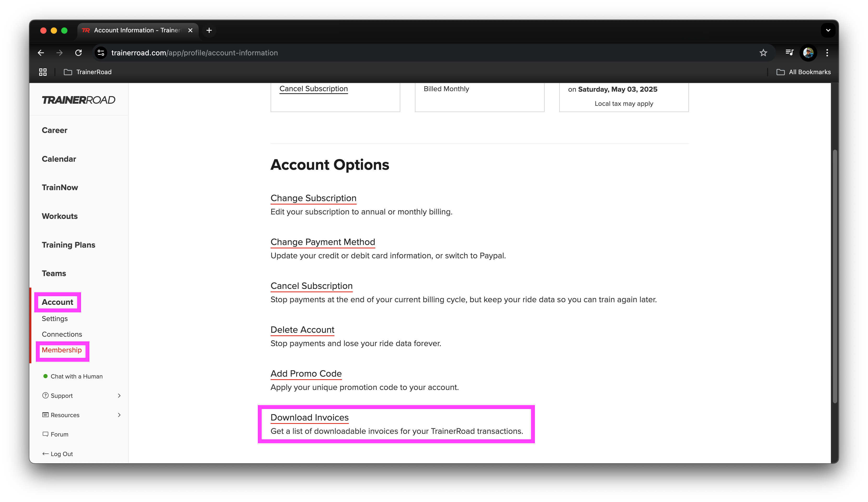Open Workouts in sidebar
The height and width of the screenshot is (502, 868).
[60, 216]
